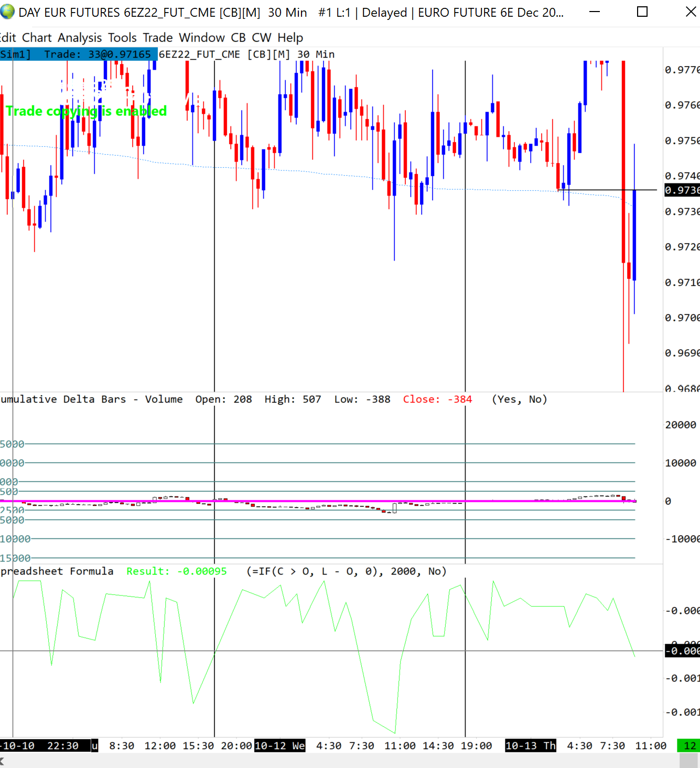
Task: Click the 10-12 We date marker
Action: [x=279, y=745]
